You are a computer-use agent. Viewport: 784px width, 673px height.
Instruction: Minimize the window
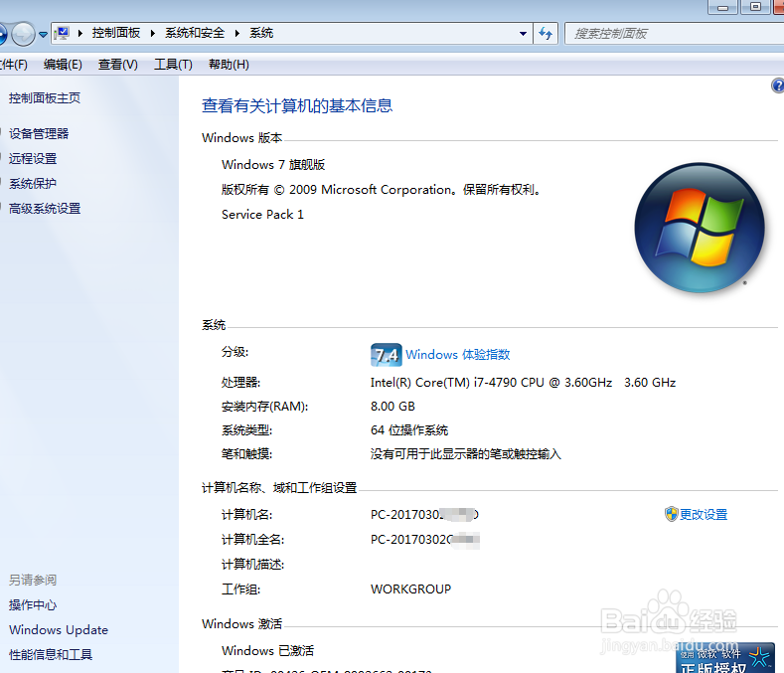coord(722,7)
